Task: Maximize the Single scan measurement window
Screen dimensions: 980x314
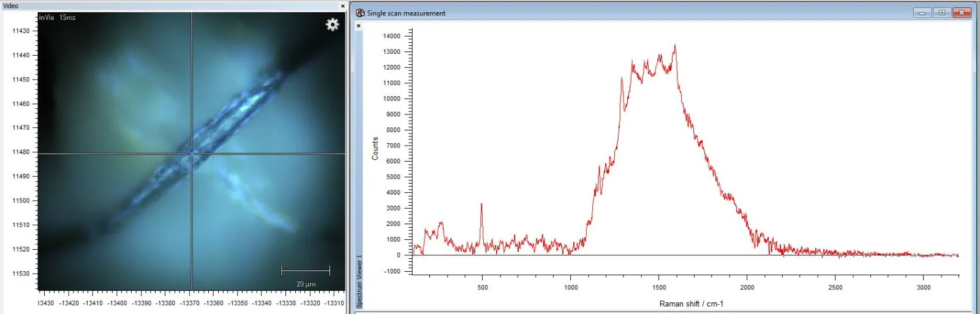Action: click(x=942, y=12)
